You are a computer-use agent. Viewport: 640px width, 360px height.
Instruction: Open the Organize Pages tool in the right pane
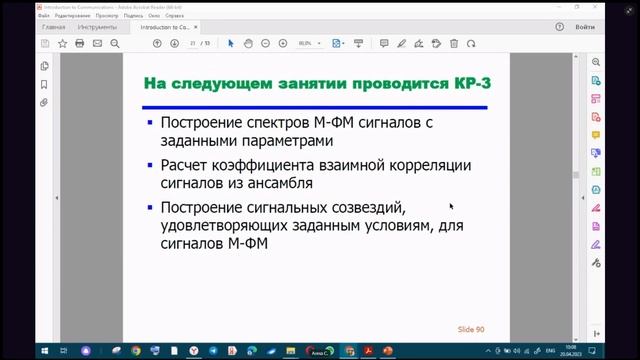596,99
